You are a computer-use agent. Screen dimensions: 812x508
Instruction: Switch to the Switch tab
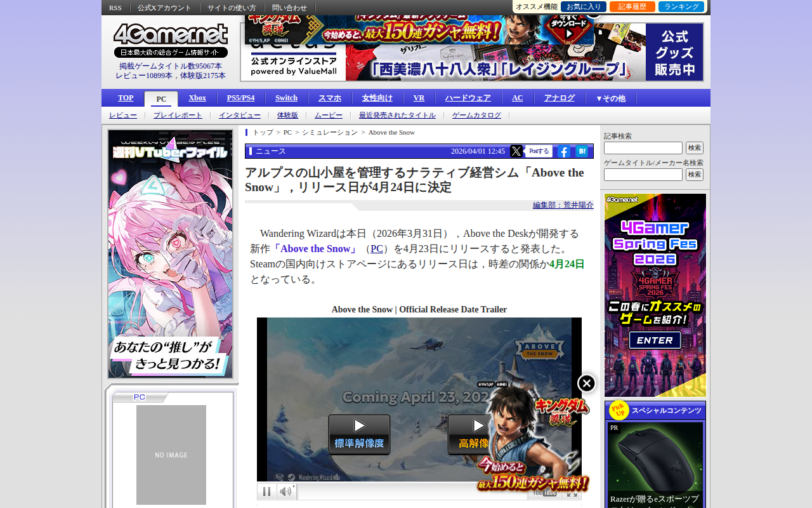(286, 98)
